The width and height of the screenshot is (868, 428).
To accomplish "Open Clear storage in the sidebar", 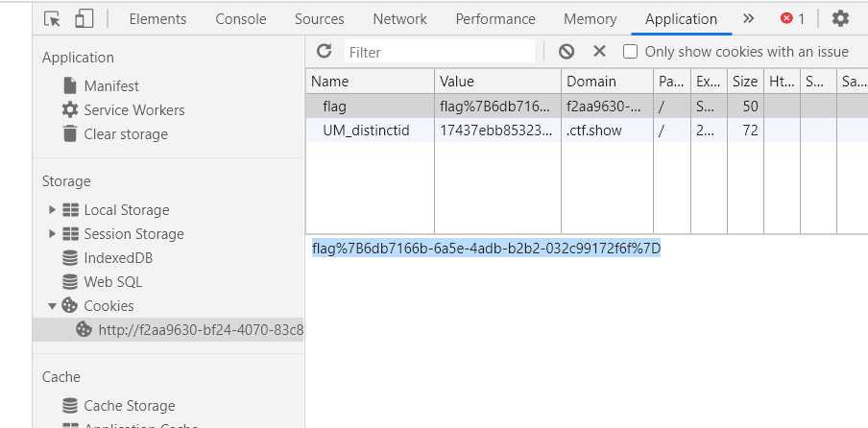I will [125, 134].
